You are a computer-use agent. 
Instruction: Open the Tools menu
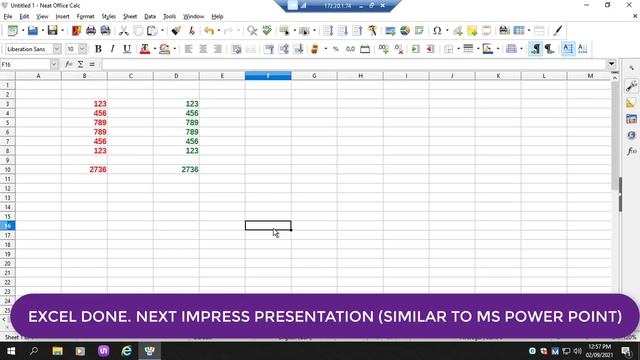point(169,16)
